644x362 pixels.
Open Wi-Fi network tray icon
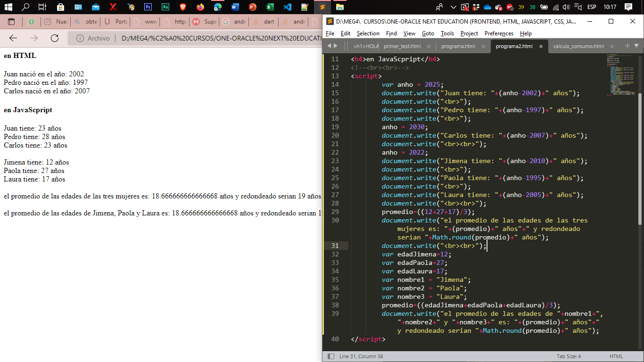[556, 7]
